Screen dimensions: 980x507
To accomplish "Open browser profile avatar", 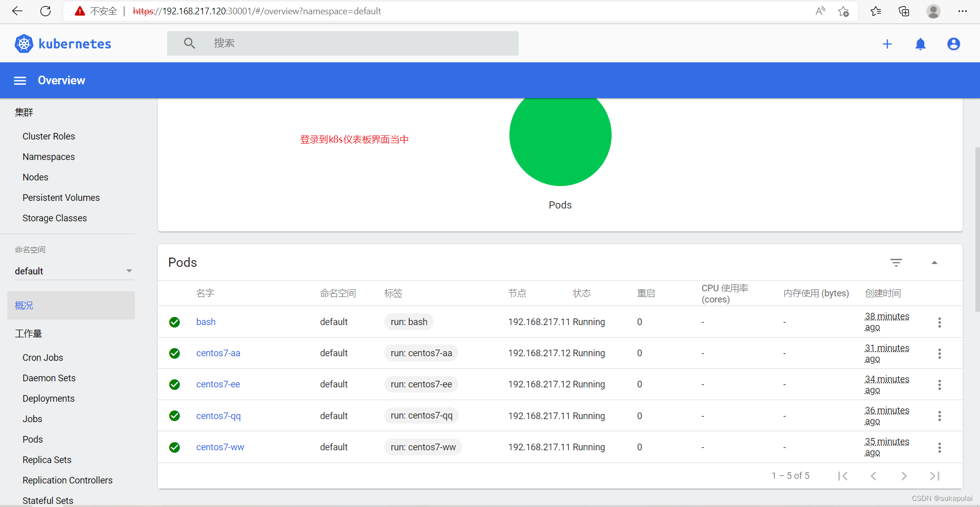I will [x=934, y=11].
